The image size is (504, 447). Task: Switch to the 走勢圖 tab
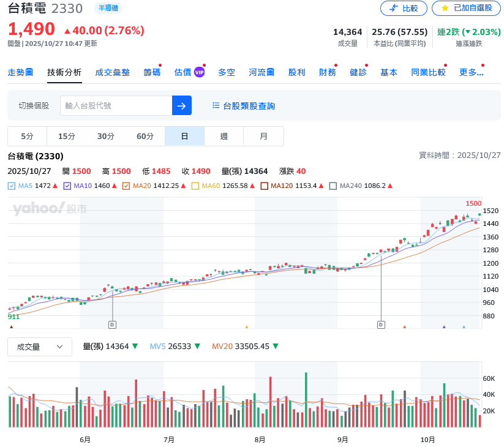pos(21,72)
